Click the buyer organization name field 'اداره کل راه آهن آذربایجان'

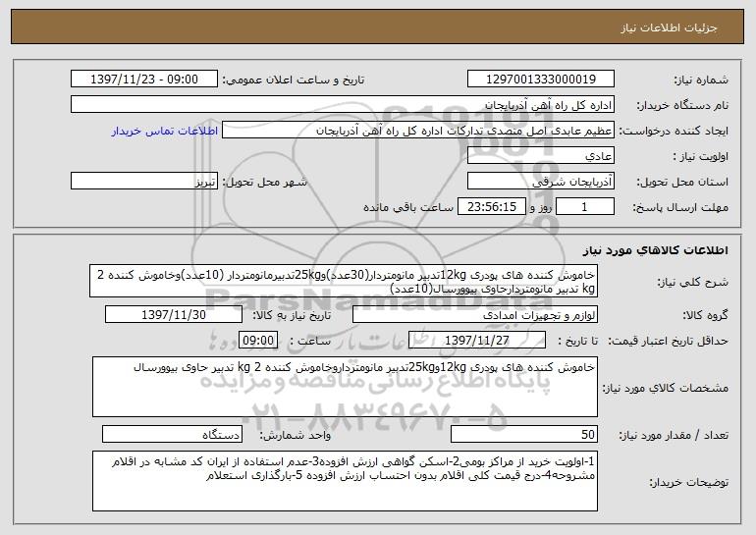(343, 105)
